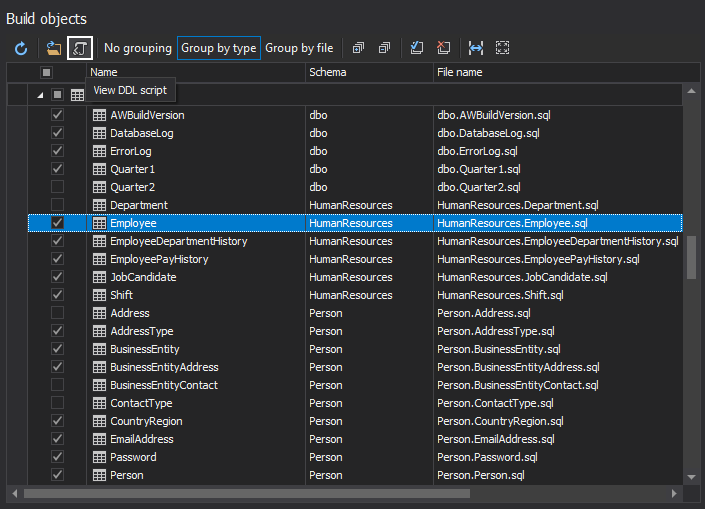This screenshot has height=509, width=705.
Task: Click the check all objects icon
Action: tap(417, 48)
